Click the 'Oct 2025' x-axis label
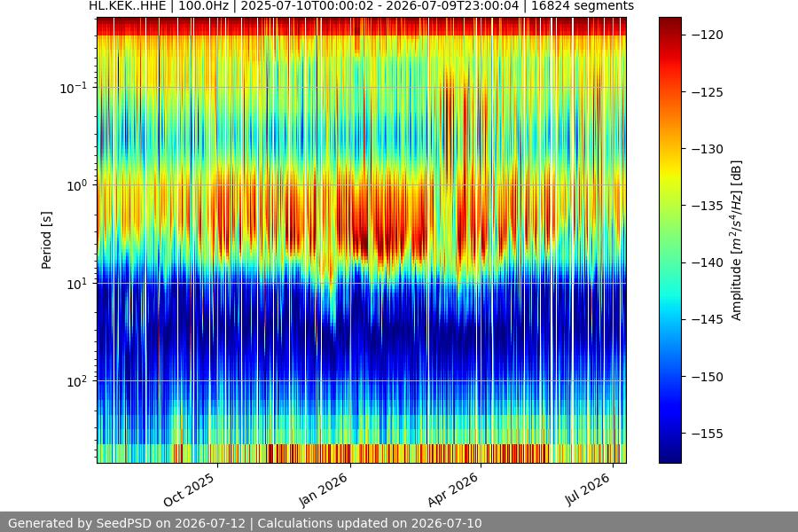Viewport: 798px width, 532px height. pos(189,490)
